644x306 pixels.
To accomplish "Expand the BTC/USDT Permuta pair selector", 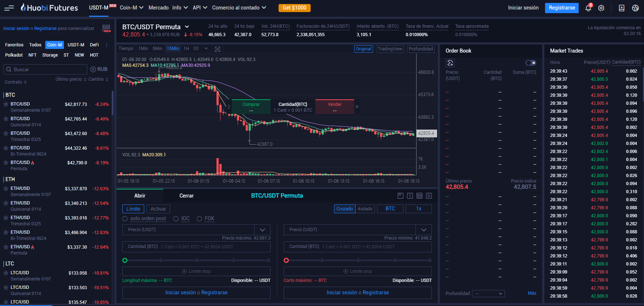I will pyautogui.click(x=187, y=27).
